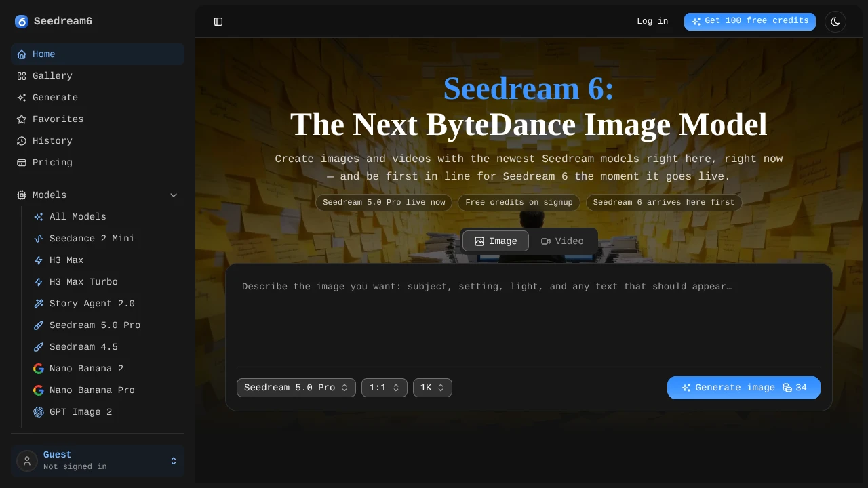Image resolution: width=868 pixels, height=488 pixels.
Task: Click the All Models sparkle icon
Action: 39,217
